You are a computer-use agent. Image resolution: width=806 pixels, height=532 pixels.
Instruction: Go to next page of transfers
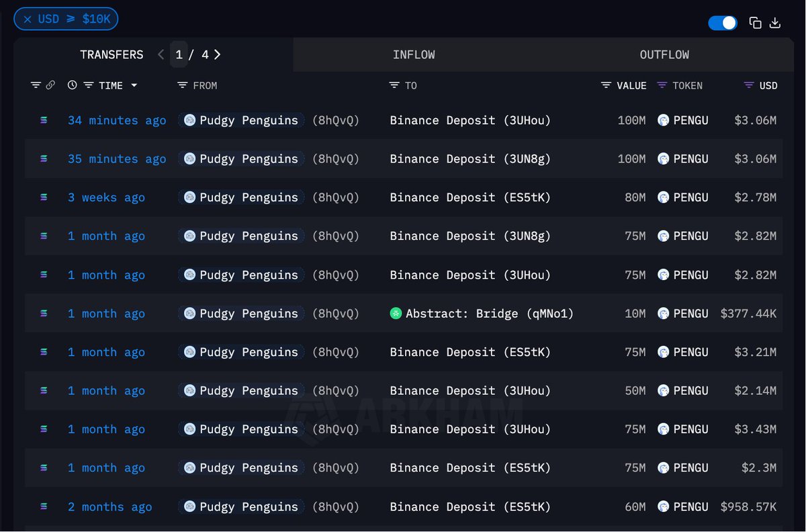pyautogui.click(x=217, y=54)
